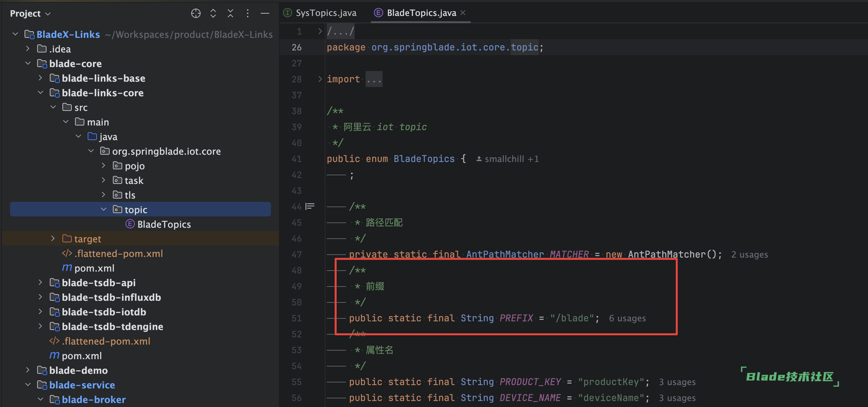Collapse the src folder
Image resolution: width=868 pixels, height=407 pixels.
pos(53,107)
